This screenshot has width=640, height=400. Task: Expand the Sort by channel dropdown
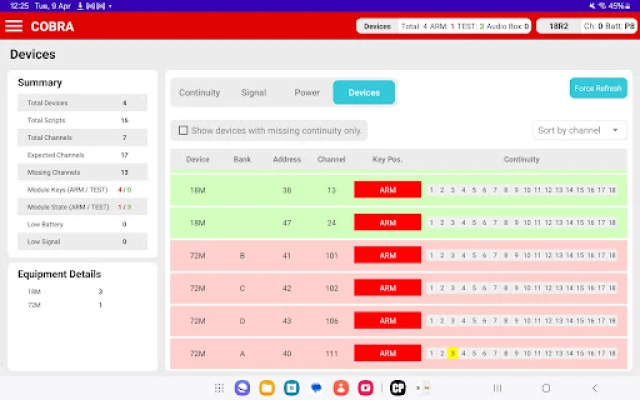click(x=581, y=130)
